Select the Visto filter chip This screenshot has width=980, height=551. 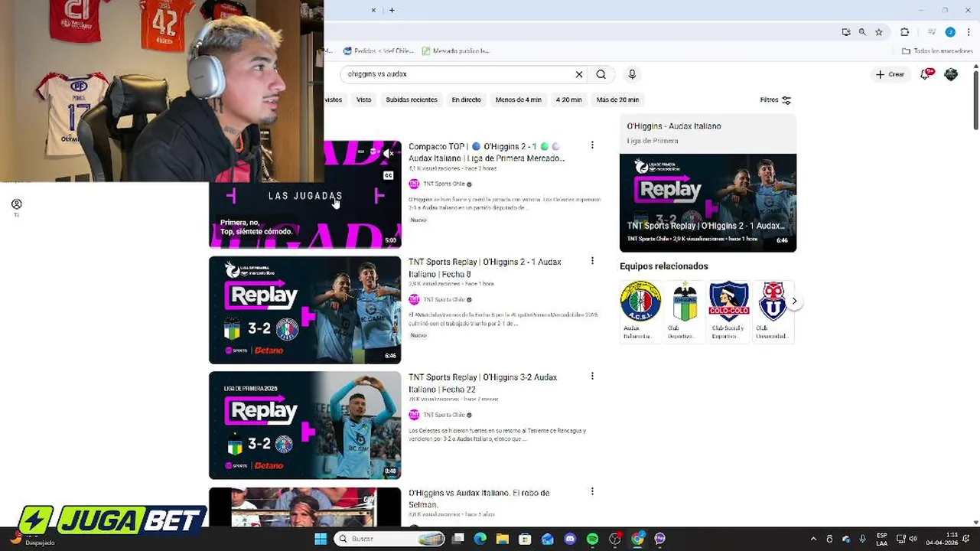click(364, 99)
